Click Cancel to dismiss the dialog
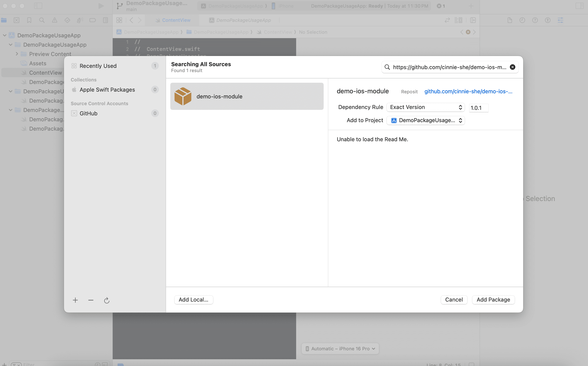 (454, 299)
